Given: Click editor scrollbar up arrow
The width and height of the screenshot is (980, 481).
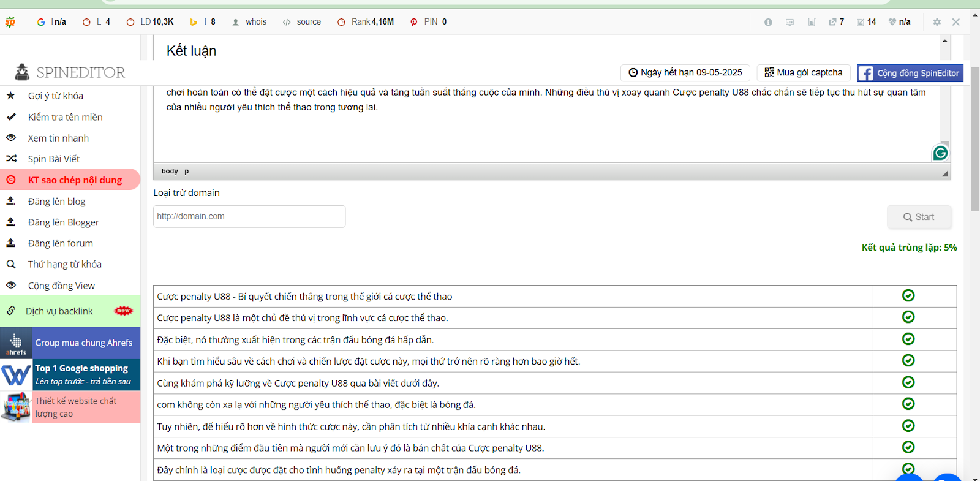Looking at the screenshot, I should pos(945,40).
